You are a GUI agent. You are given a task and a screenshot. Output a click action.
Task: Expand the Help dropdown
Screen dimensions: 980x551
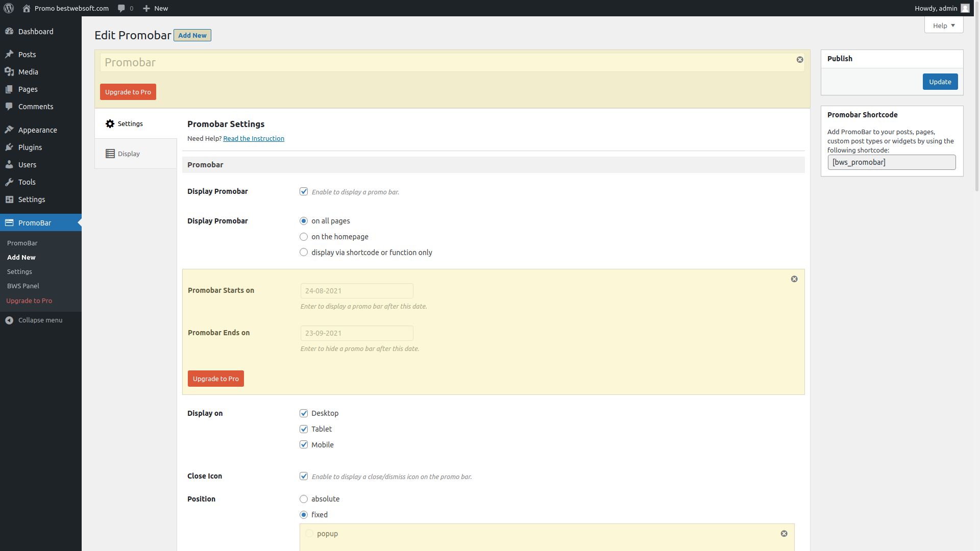point(944,26)
